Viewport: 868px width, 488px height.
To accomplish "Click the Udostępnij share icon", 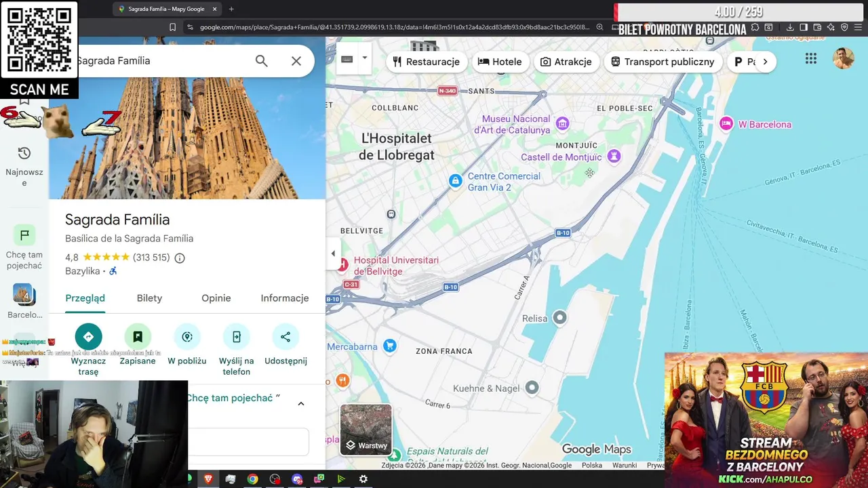I will pos(285,337).
